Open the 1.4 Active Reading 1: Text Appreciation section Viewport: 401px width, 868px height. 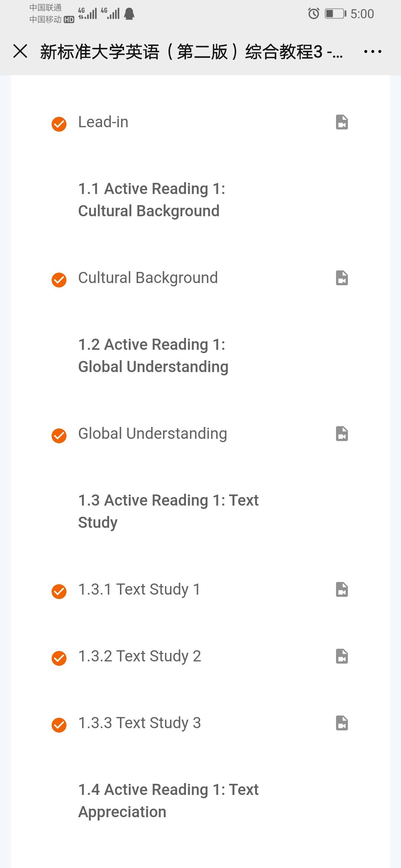pos(168,801)
